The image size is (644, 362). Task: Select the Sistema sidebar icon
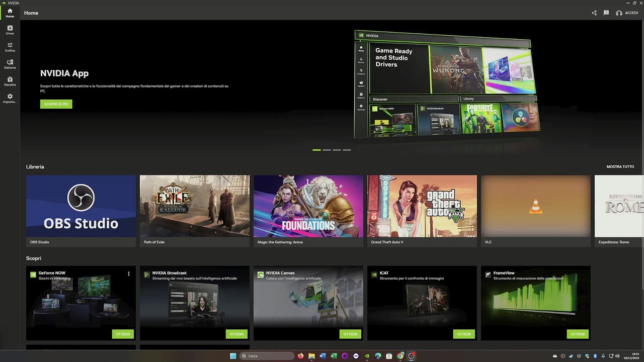coord(10,64)
